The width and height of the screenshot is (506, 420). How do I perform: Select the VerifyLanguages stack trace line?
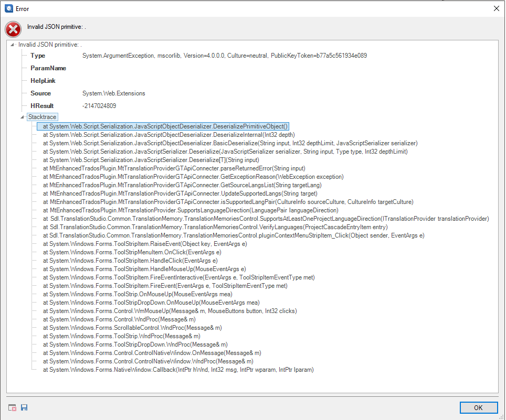(x=215, y=227)
